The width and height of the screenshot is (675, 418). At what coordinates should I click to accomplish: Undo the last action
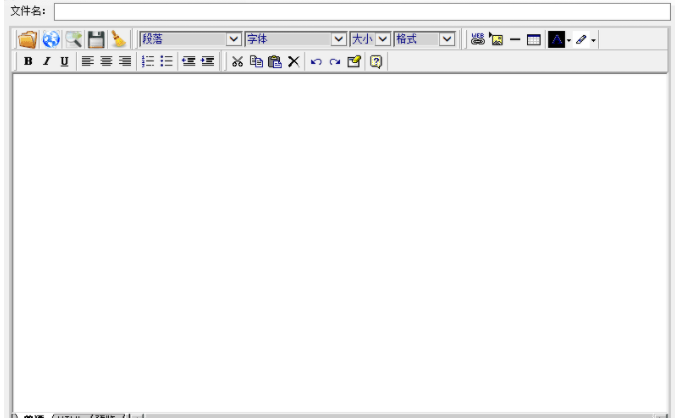316,62
